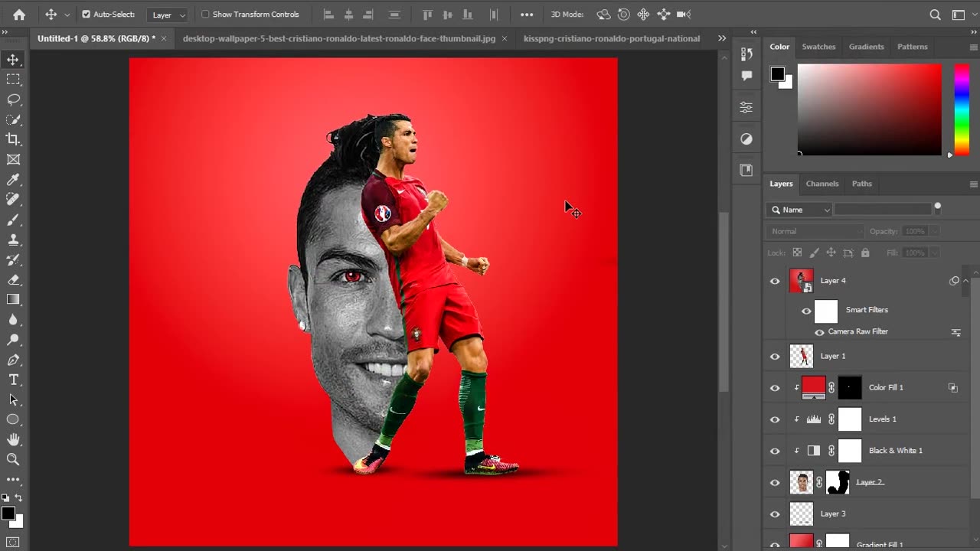This screenshot has width=980, height=551.
Task: Hide Layer 4 visibility eye
Action: (x=775, y=281)
